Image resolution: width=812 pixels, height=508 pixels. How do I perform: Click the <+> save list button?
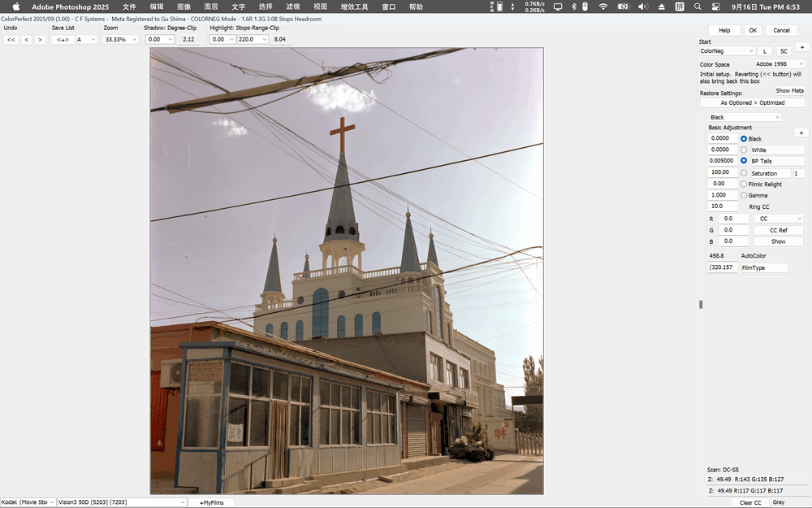tap(62, 39)
